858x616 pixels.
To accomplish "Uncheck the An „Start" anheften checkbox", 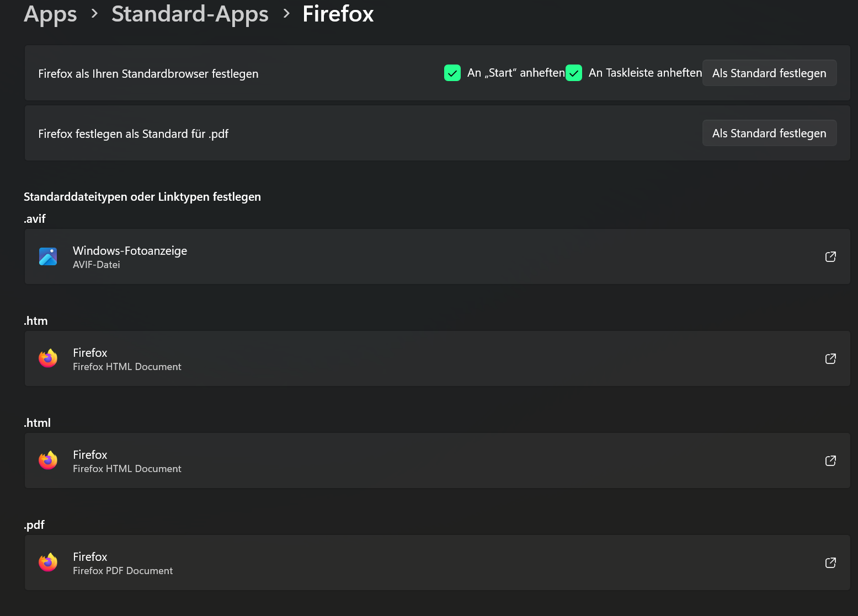I will [x=452, y=73].
